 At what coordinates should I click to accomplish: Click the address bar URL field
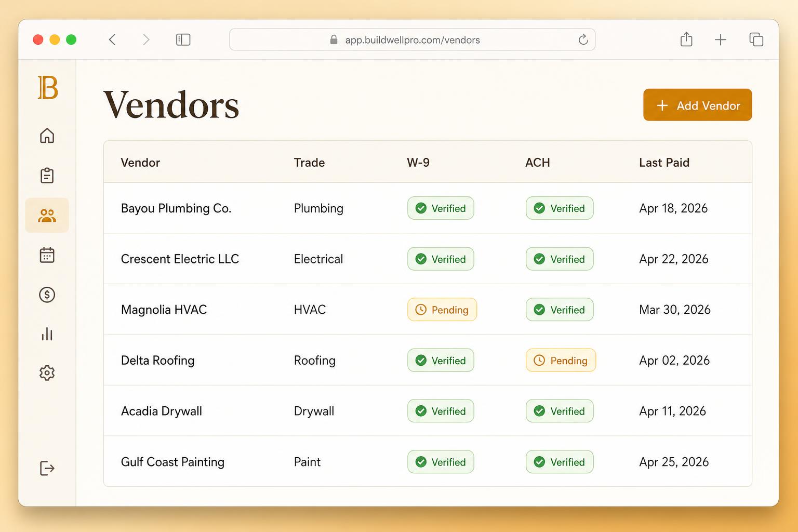click(x=412, y=39)
